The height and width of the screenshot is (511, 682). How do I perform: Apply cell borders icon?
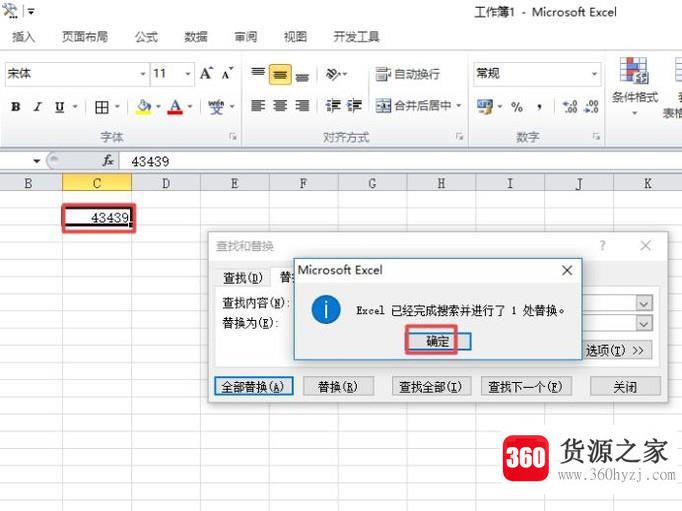(102, 107)
